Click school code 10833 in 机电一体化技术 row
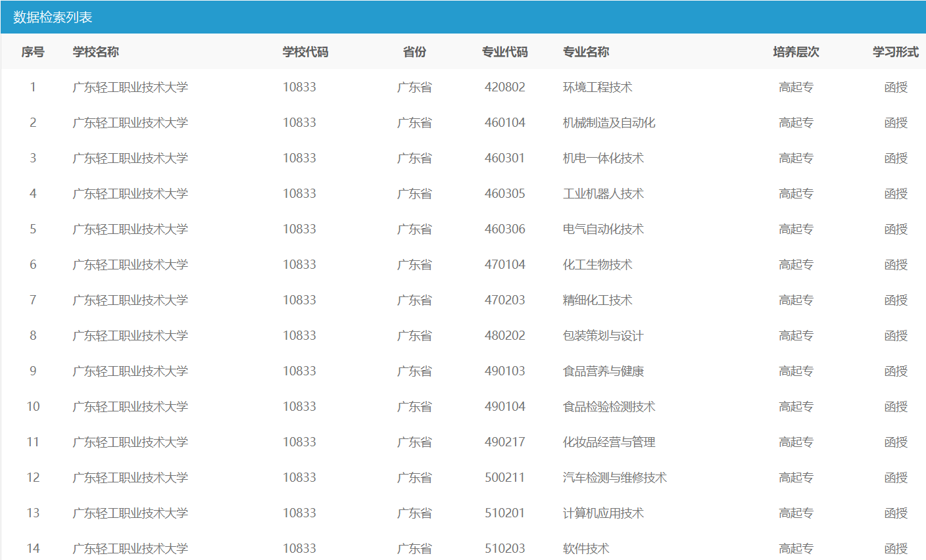 click(x=299, y=158)
